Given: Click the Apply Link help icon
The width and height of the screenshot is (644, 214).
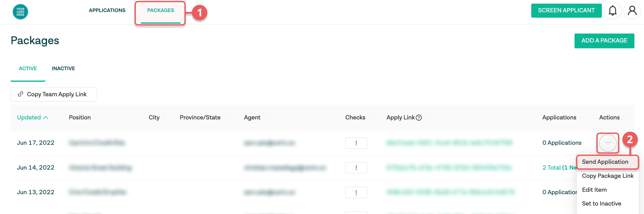Looking at the screenshot, I should tap(419, 118).
